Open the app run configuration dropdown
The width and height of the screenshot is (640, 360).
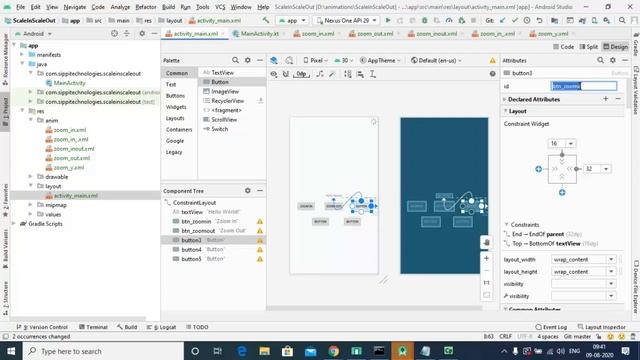291,20
